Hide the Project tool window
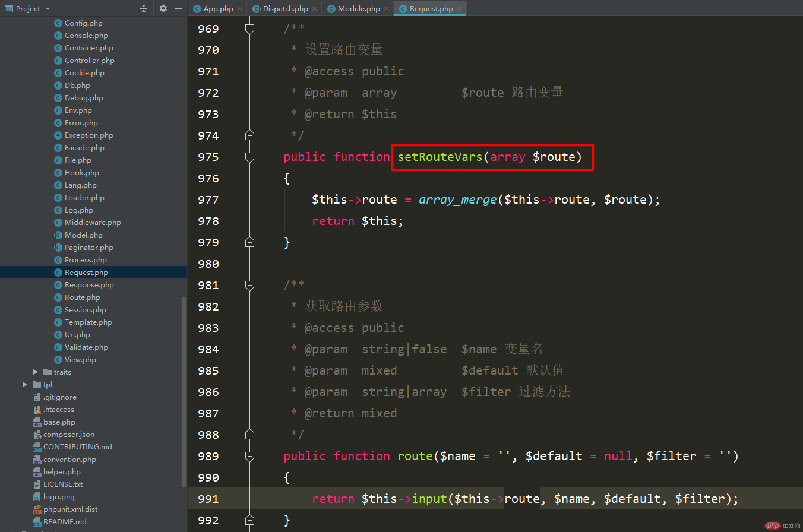Viewport: 803px width, 532px height. [178, 8]
